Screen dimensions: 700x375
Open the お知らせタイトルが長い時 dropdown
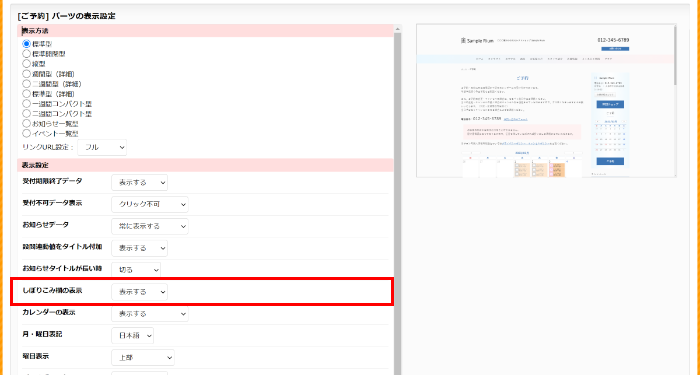136,270
